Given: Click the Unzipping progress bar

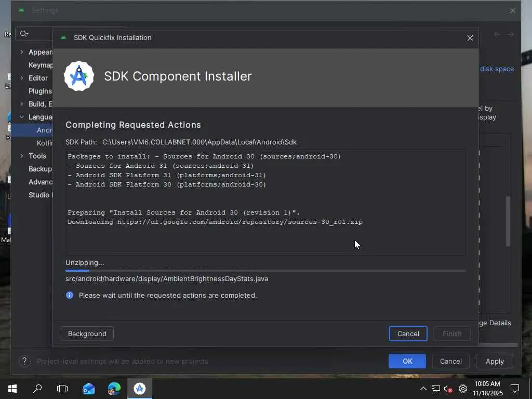Looking at the screenshot, I should 265,270.
